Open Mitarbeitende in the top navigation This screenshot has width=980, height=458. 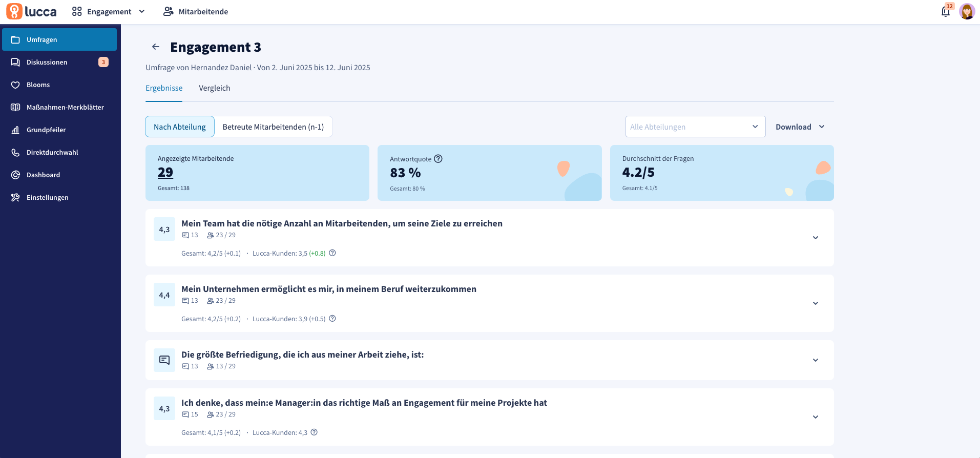(196, 11)
